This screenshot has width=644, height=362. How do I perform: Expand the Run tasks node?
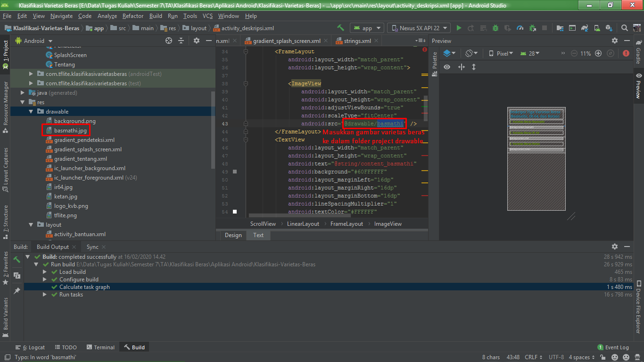45,295
